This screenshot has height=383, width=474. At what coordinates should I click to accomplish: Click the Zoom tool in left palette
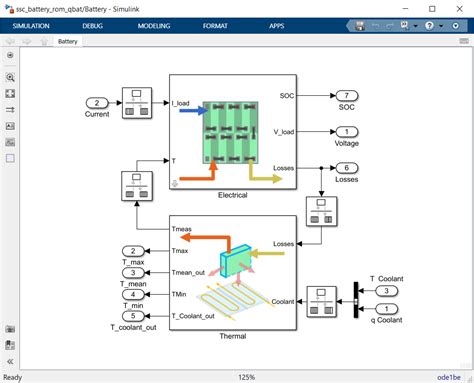[10, 77]
